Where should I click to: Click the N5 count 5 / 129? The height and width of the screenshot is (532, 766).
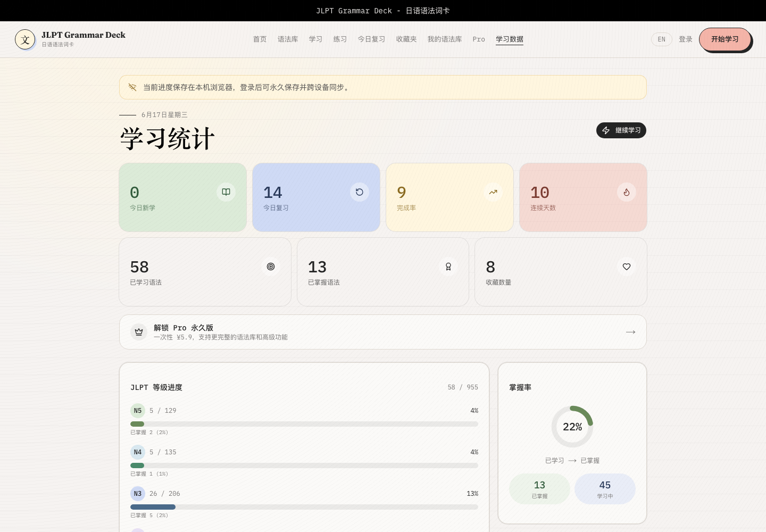click(x=163, y=411)
